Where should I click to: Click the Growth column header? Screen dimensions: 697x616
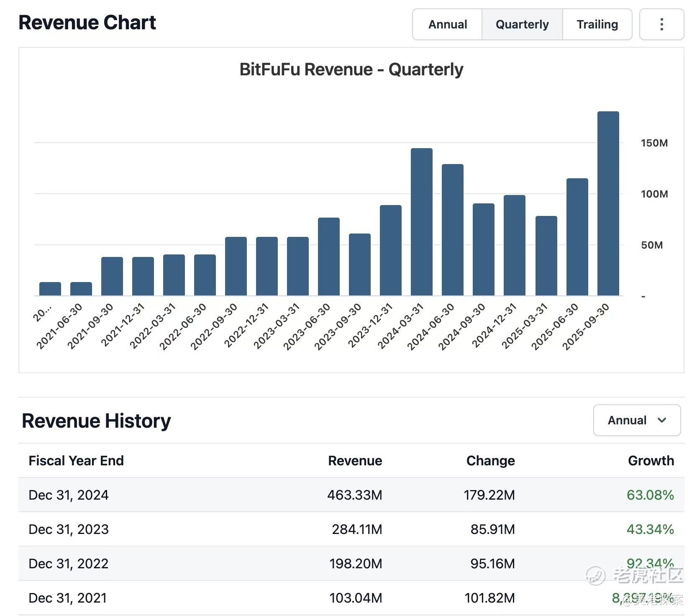point(651,461)
